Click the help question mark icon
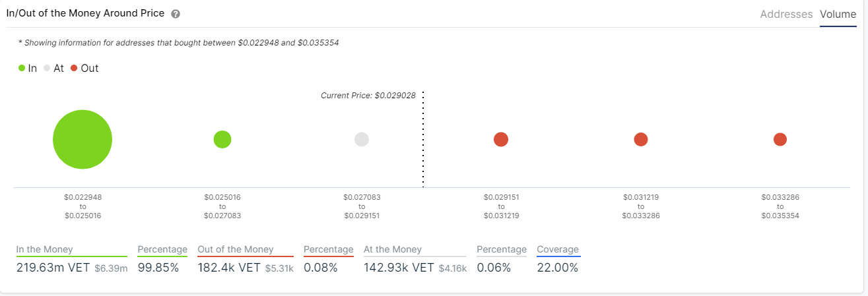 pyautogui.click(x=176, y=14)
